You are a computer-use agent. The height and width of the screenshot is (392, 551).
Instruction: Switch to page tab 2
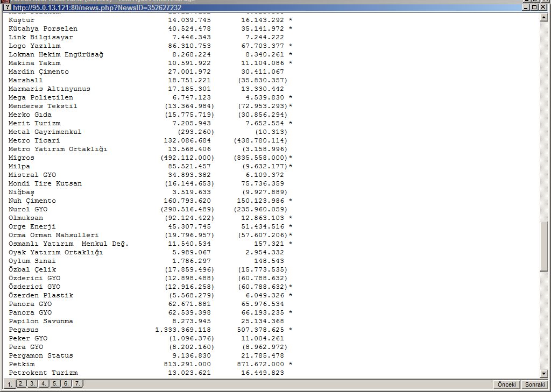coord(21,383)
